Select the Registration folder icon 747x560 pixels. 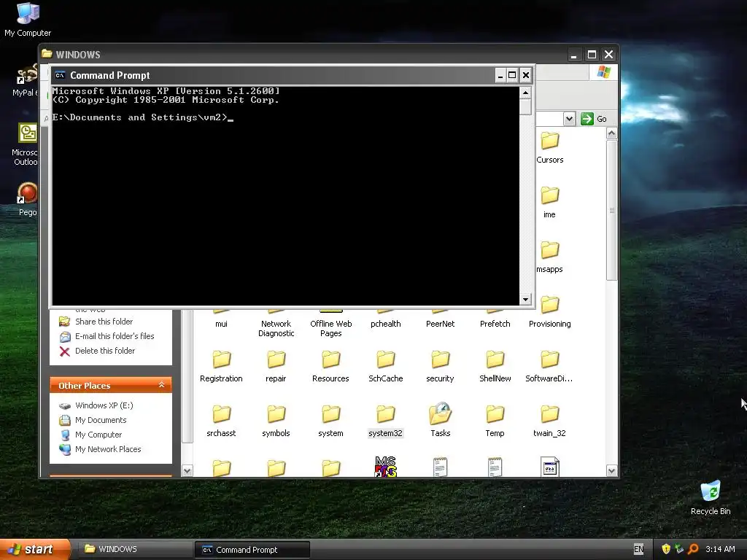(222, 360)
